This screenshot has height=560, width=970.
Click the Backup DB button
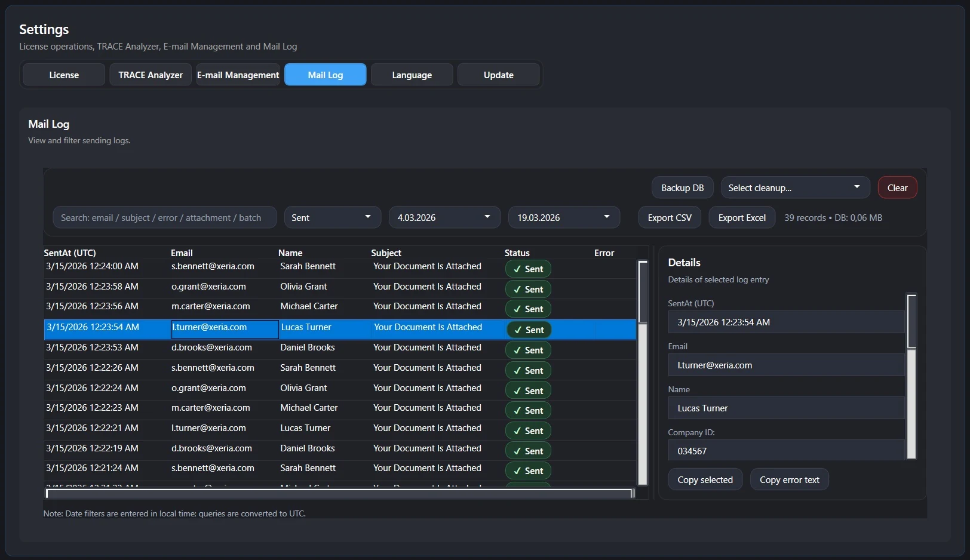pos(682,188)
